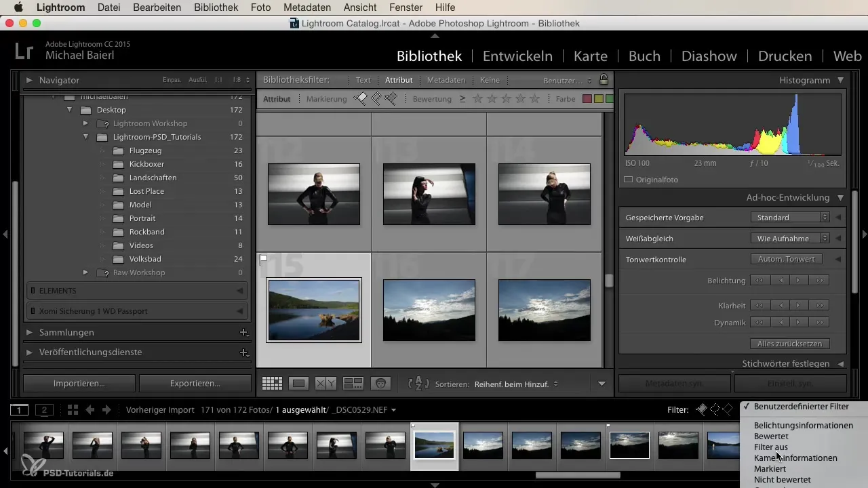Click the Autom. Tonwert button

(x=787, y=259)
